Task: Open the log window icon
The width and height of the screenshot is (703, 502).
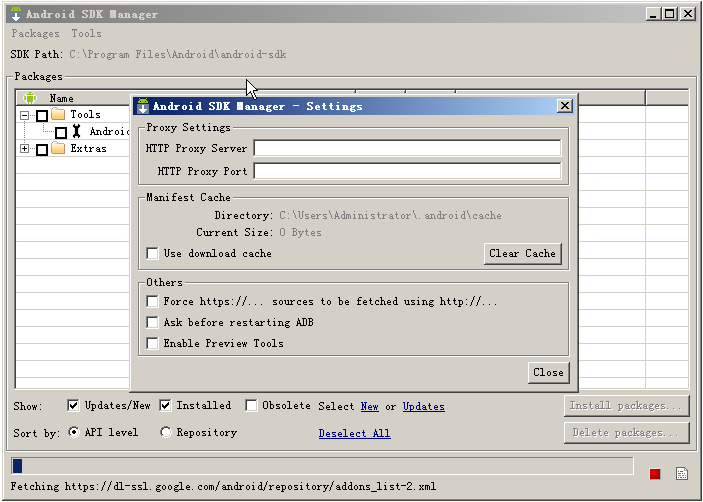Action: [x=681, y=473]
